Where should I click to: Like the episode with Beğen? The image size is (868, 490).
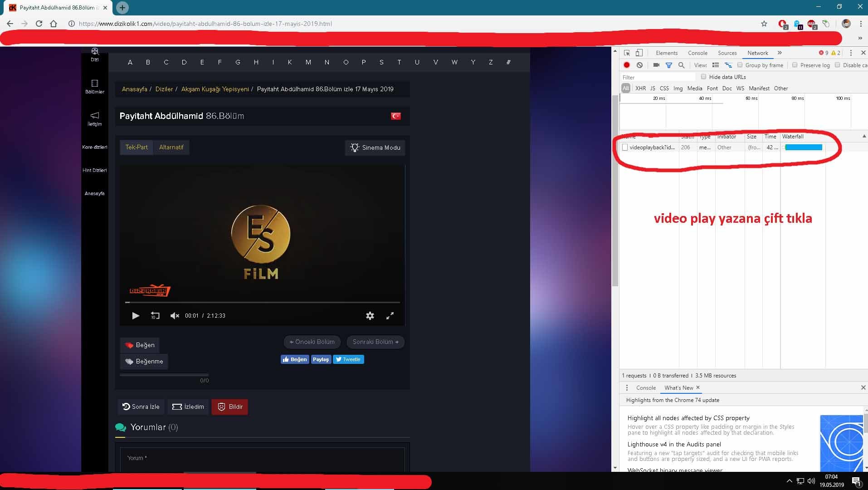pos(140,345)
